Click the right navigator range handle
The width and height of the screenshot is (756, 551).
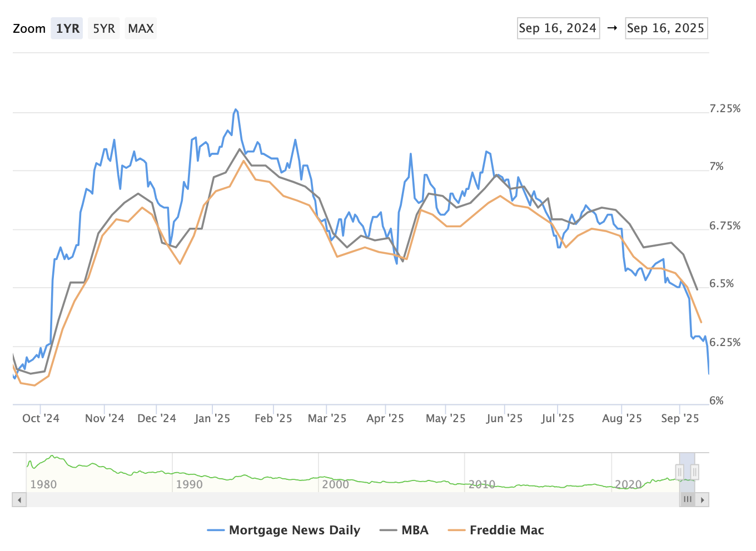click(x=694, y=472)
